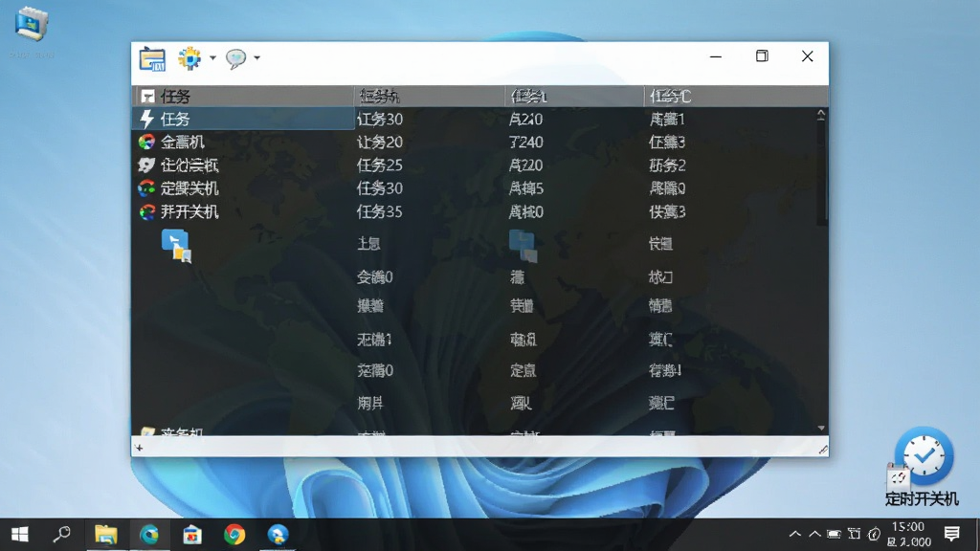Image resolution: width=980 pixels, height=551 pixels.
Task: Launch Chrome from the taskbar
Action: [235, 534]
